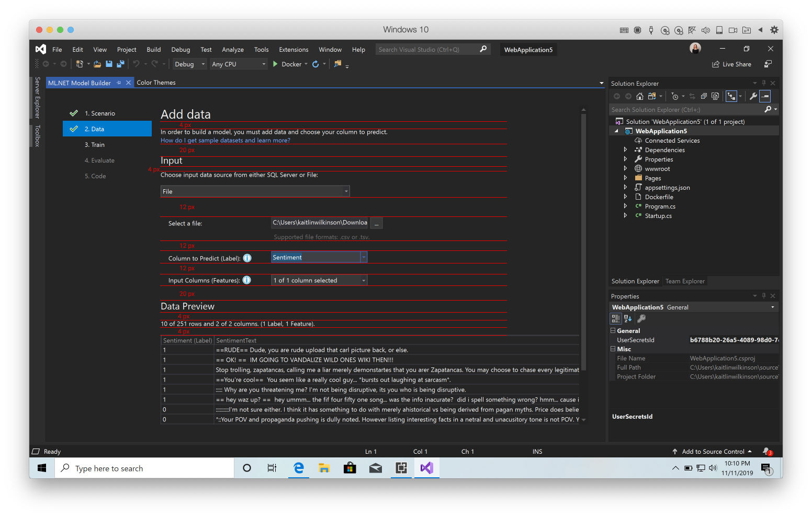
Task: Unpin the ML.NET Model Builder tab
Action: click(120, 82)
